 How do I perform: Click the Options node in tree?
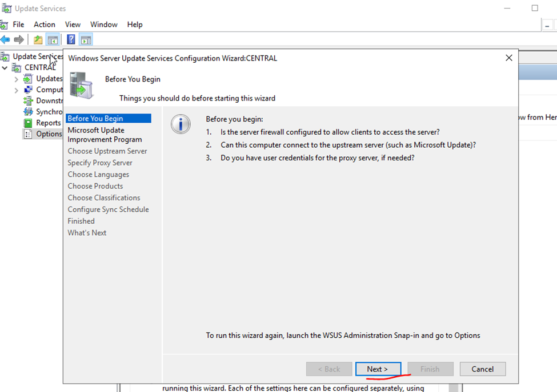pyautogui.click(x=49, y=134)
